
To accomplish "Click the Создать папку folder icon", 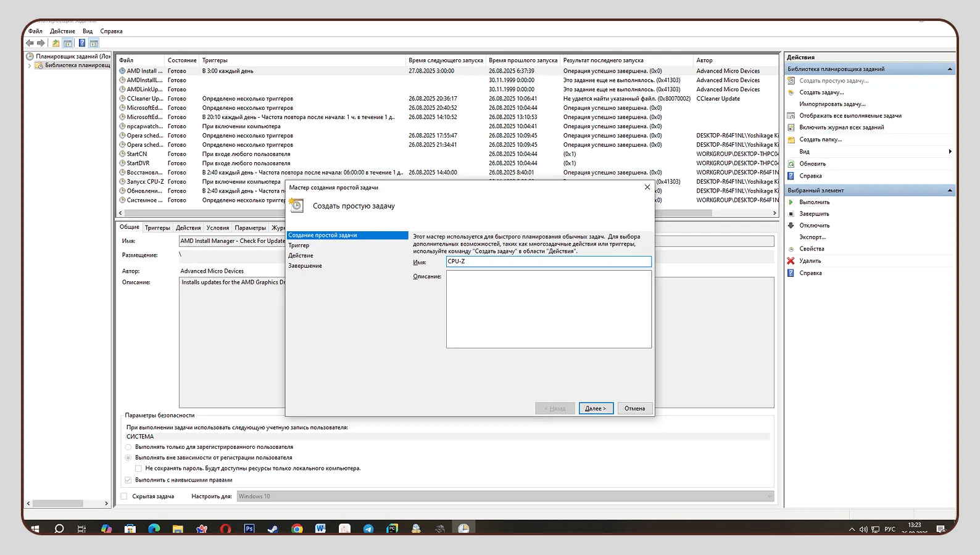I will [791, 140].
